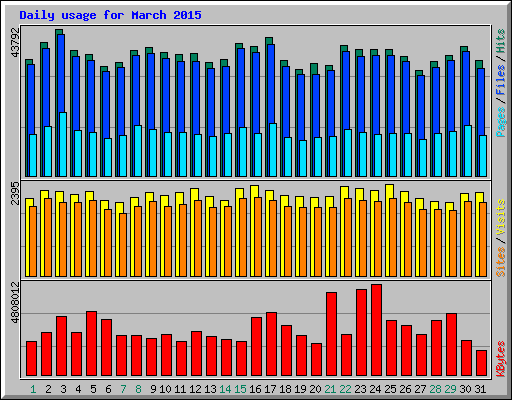Click the 4808012 KBytes axis value

coord(16,303)
